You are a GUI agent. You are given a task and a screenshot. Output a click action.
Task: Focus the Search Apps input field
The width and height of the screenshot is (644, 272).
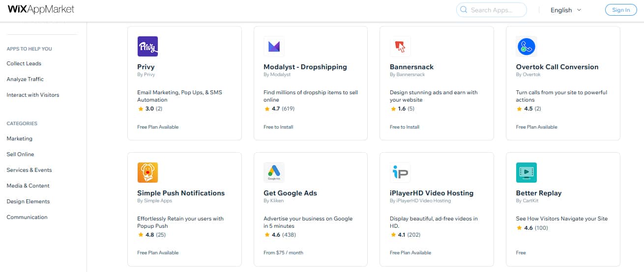point(492,10)
